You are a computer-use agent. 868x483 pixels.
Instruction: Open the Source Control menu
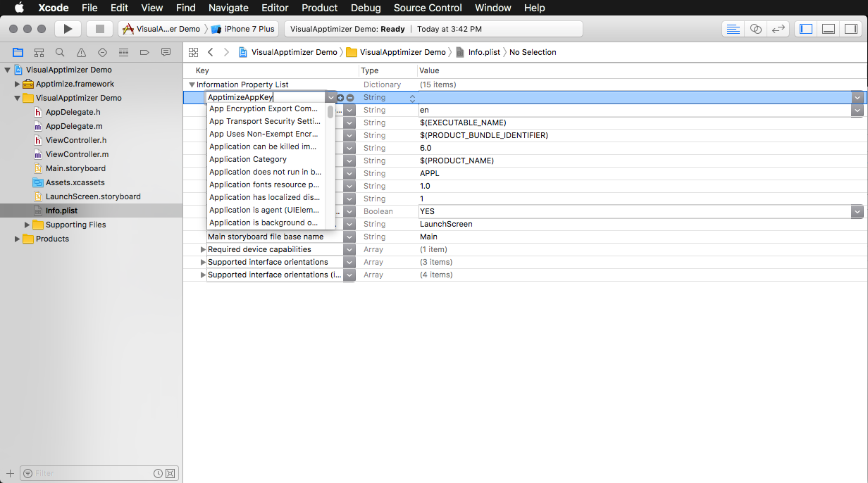click(x=428, y=8)
